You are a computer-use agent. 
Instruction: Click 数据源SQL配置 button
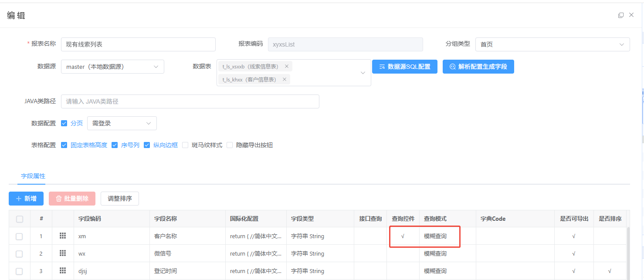pyautogui.click(x=404, y=67)
